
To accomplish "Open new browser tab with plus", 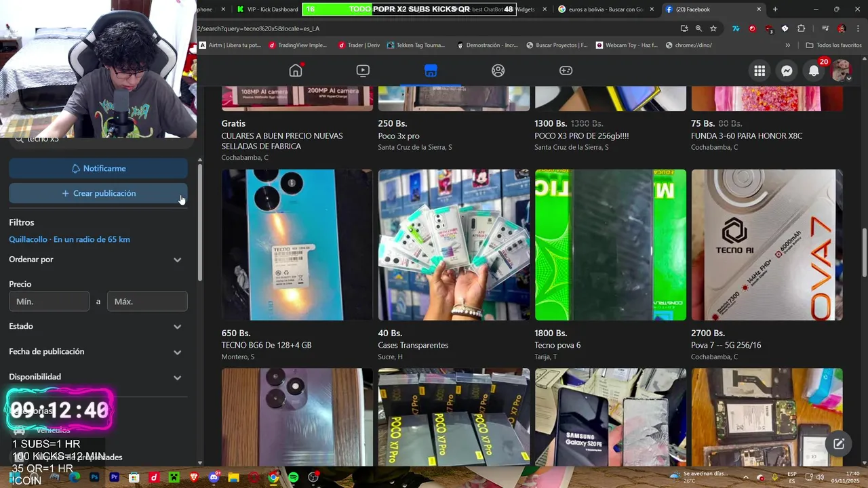I will (x=775, y=9).
